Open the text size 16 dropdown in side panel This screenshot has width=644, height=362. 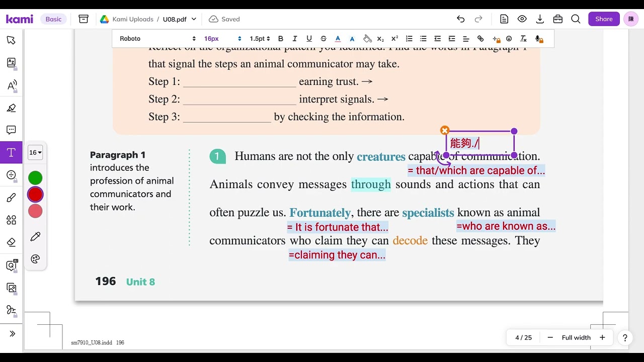(35, 152)
